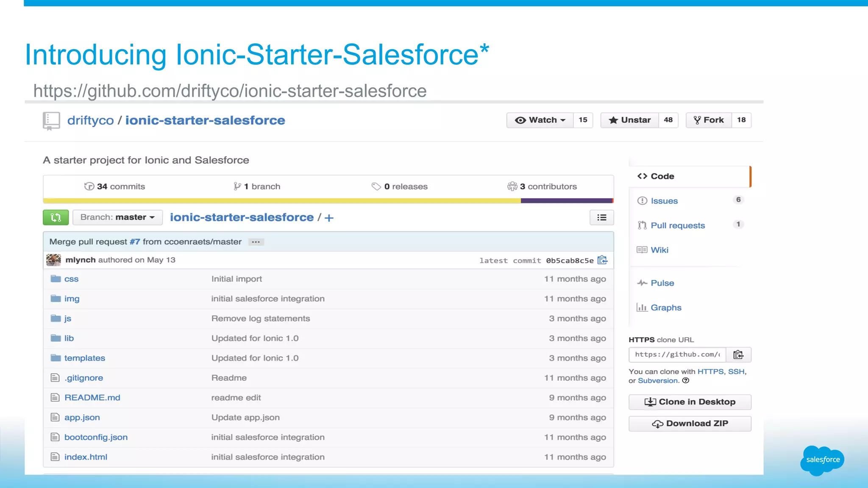Click the templates folder icon
The width and height of the screenshot is (868, 488).
tap(56, 358)
